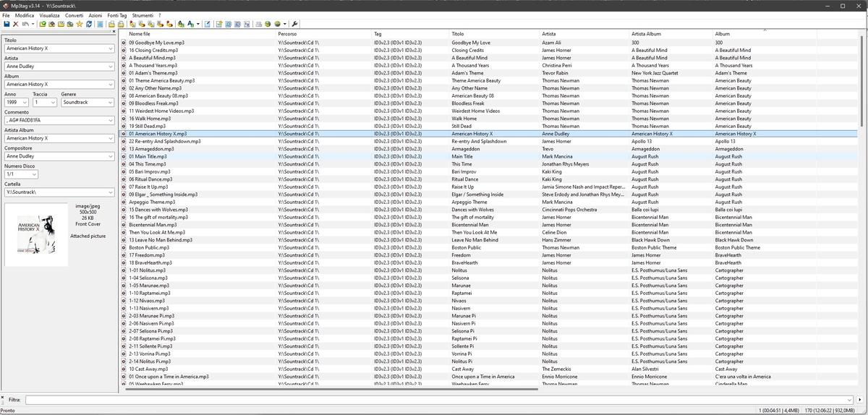Sort the list by the Artista column header
The width and height of the screenshot is (868, 415).
(x=549, y=34)
